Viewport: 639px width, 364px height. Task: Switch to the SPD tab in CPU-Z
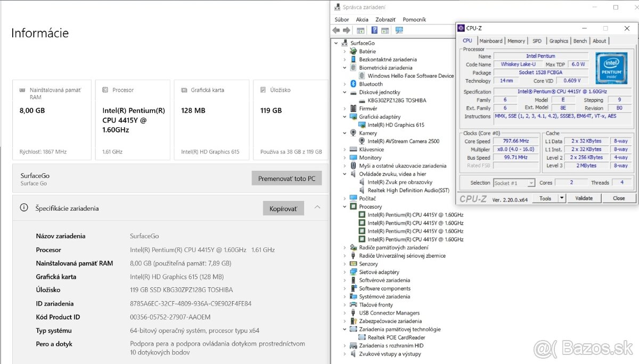pyautogui.click(x=537, y=41)
